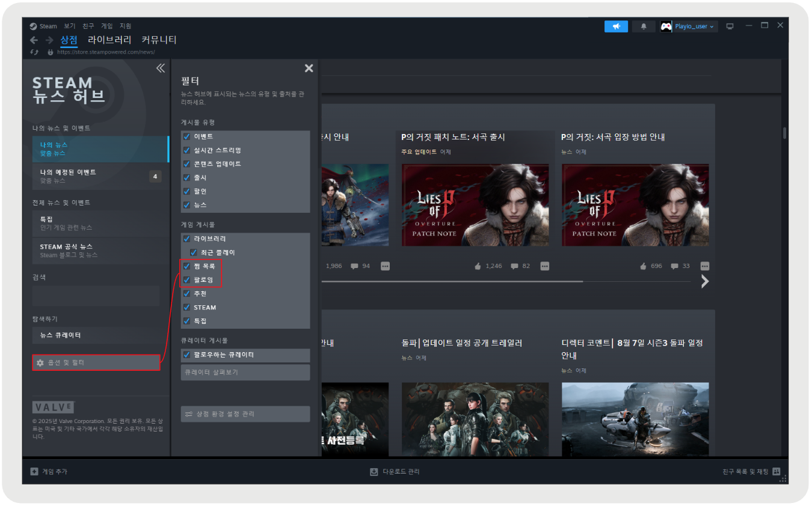This screenshot has height=506, width=812.
Task: Toggle the 실시간 스트리밍 checkbox
Action: 186,150
